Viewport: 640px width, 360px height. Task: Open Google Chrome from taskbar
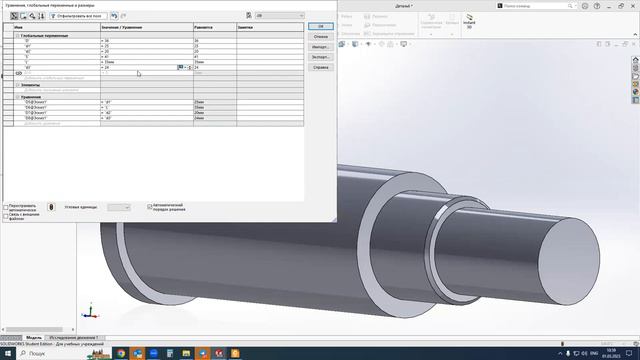(121, 353)
